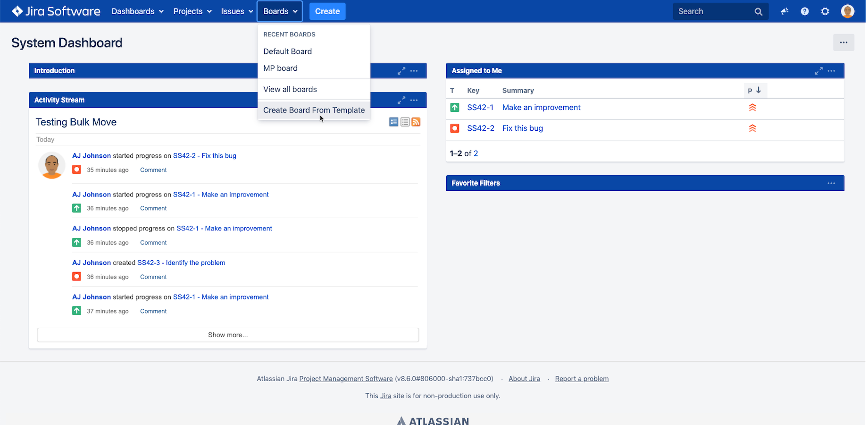Open the Dashboards dropdown menu
This screenshot has width=868, height=425.
pos(137,11)
